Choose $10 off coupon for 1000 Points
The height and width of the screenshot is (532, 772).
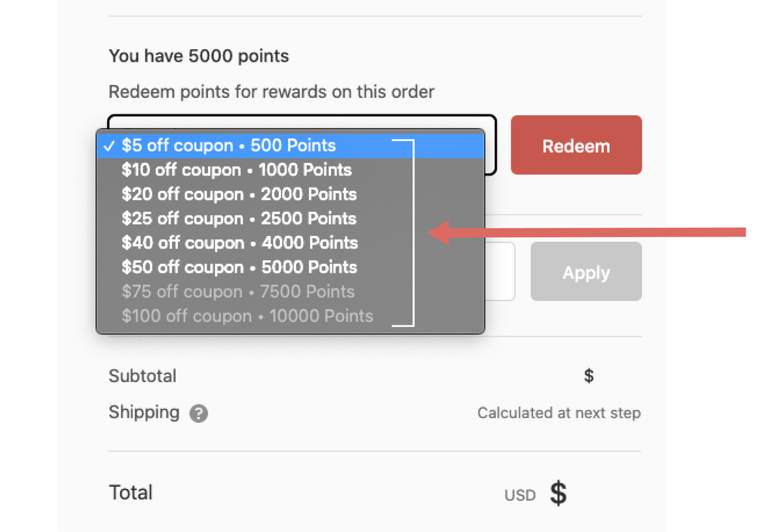[236, 170]
